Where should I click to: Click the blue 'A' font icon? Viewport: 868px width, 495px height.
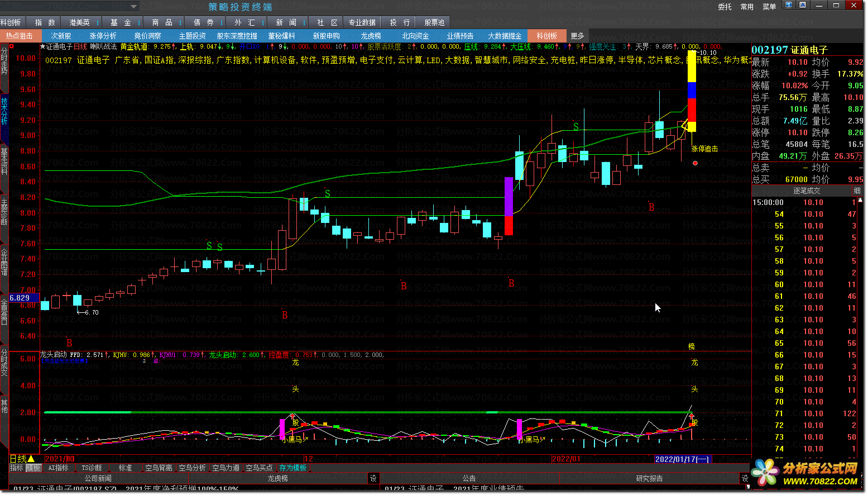point(803,5)
